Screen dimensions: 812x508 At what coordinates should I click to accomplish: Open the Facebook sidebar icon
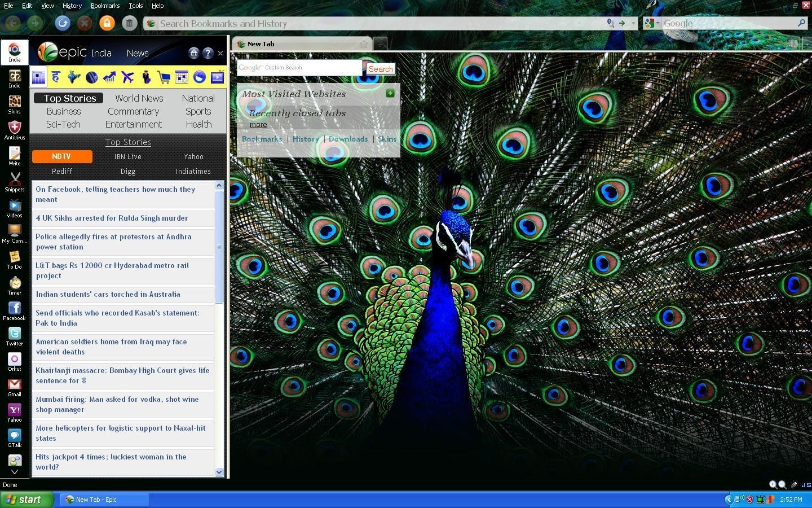pyautogui.click(x=14, y=309)
